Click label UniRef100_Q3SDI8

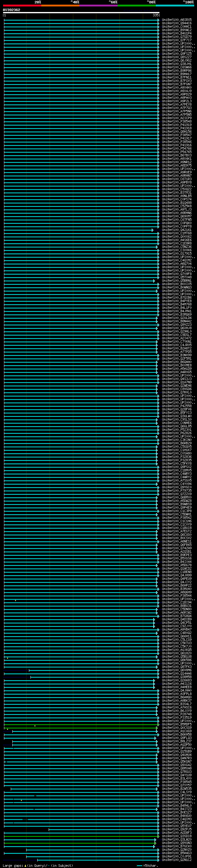coord(177,836)
